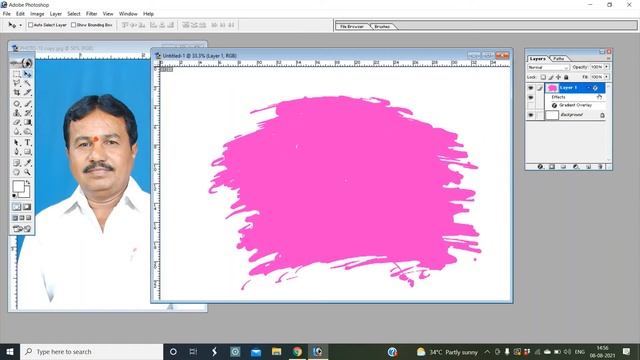
Task: Select the Slice tool
Action: click(x=27, y=93)
